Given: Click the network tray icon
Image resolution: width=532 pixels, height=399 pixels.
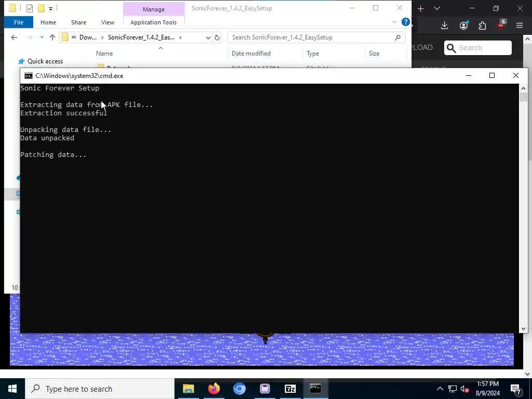Looking at the screenshot, I should [x=453, y=389].
